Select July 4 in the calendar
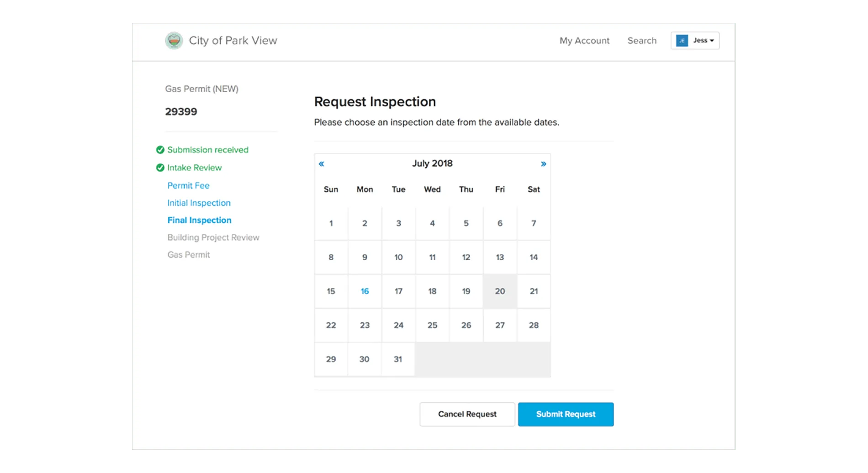Viewport: 868px width, 473px height. pyautogui.click(x=432, y=223)
